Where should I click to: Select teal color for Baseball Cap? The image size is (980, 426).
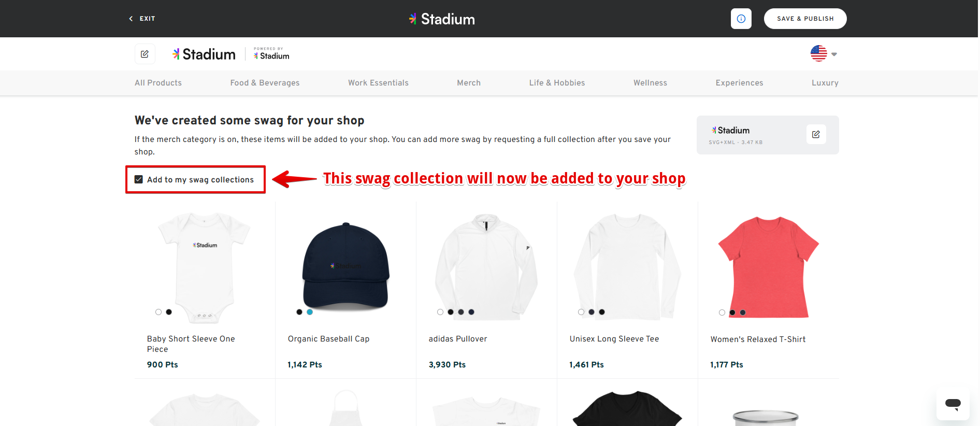coord(310,312)
